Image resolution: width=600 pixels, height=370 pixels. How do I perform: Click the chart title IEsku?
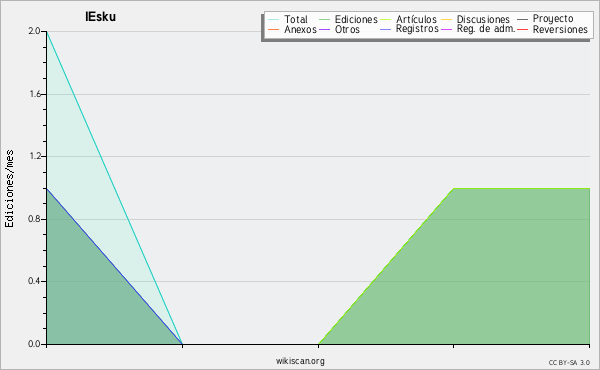(100, 17)
